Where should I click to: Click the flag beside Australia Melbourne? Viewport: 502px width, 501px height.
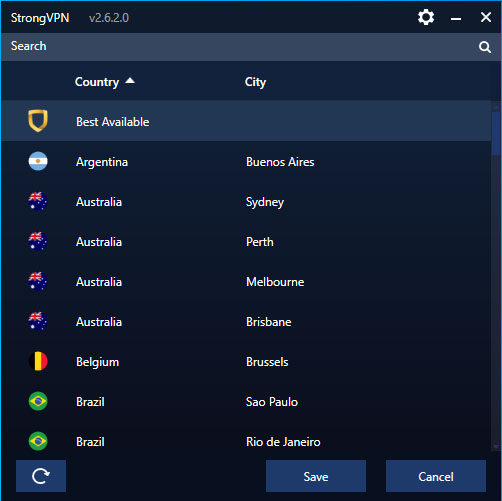point(38,281)
